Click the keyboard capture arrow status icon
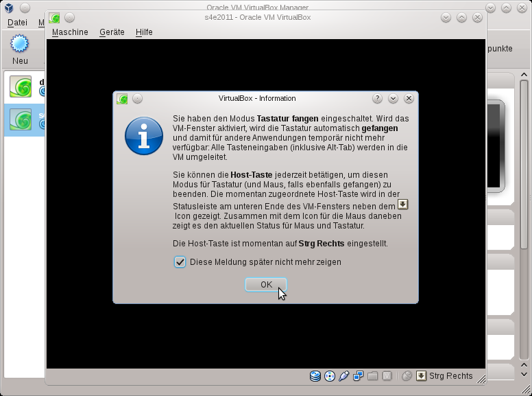Viewport: 532px width, 396px height. pyautogui.click(x=421, y=376)
